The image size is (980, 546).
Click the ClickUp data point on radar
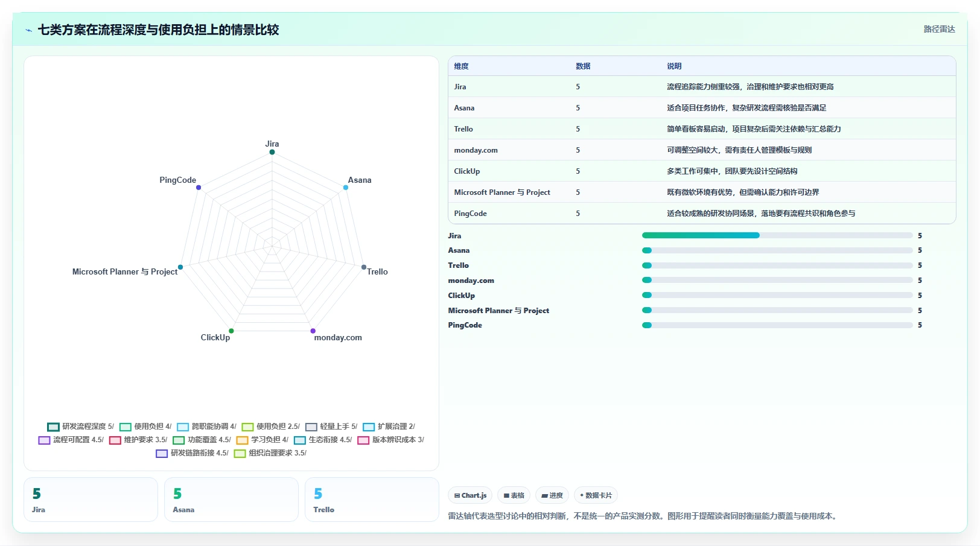231,331
